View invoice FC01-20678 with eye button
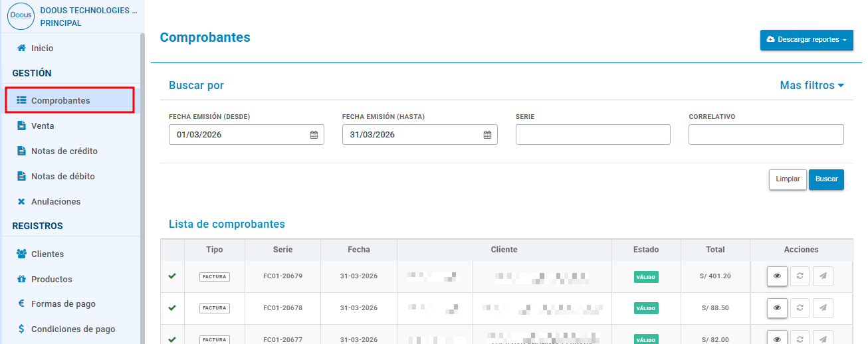 pyautogui.click(x=777, y=308)
